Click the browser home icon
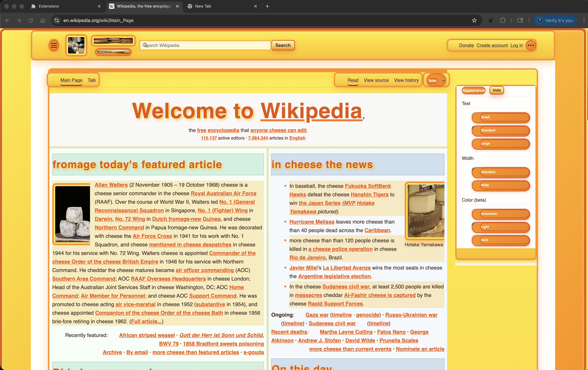Image resolution: width=588 pixels, height=370 pixels. 43,20
